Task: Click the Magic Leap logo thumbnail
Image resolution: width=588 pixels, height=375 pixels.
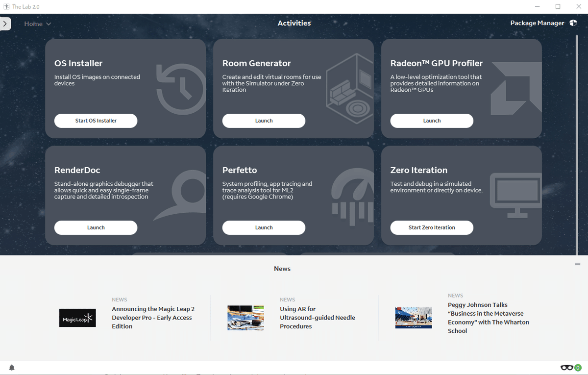Action: point(77,318)
